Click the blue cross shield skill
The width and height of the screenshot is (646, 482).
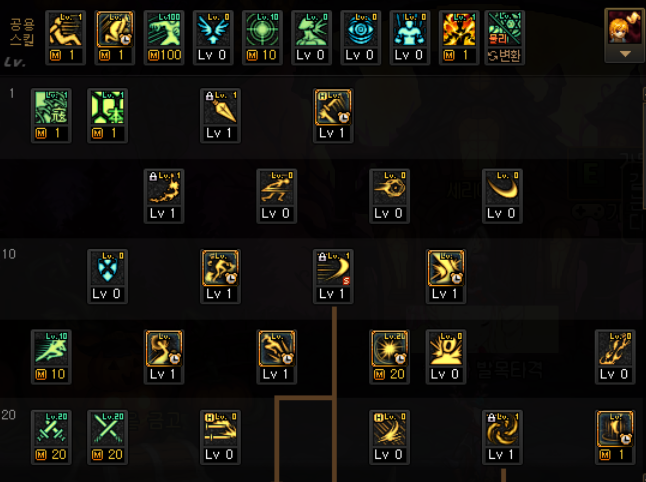click(x=108, y=276)
